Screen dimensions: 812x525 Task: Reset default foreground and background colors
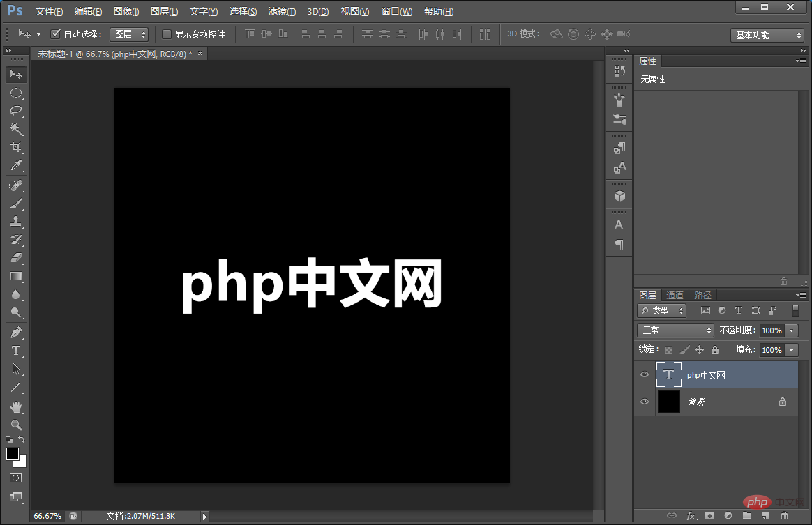click(9, 439)
